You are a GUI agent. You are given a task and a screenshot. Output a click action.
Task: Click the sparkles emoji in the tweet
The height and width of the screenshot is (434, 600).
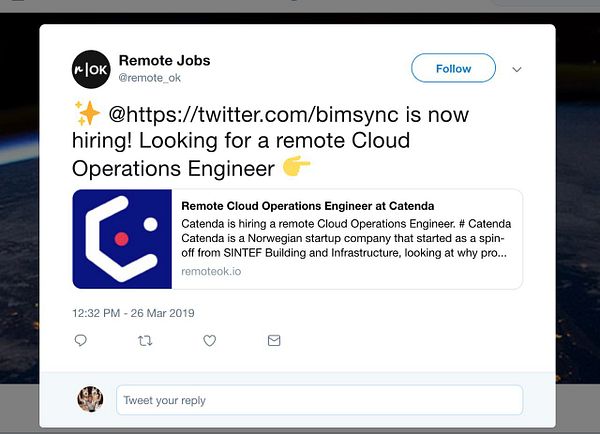click(87, 113)
